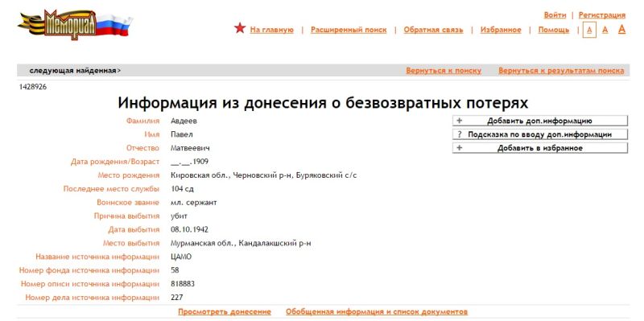The image size is (644, 321).
Task: Click Вернуться к результатам поиска
Action: pyautogui.click(x=561, y=71)
